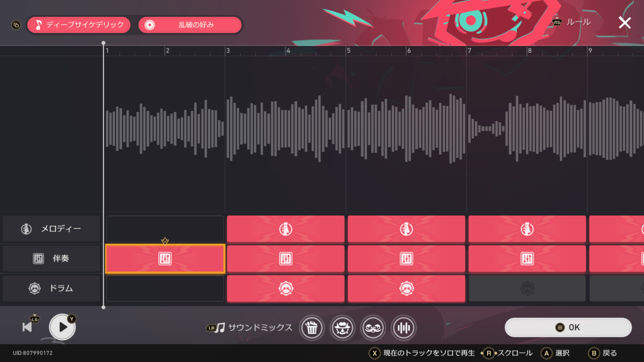Click the LB music note sound mix icon
The height and width of the screenshot is (362, 644).
216,328
